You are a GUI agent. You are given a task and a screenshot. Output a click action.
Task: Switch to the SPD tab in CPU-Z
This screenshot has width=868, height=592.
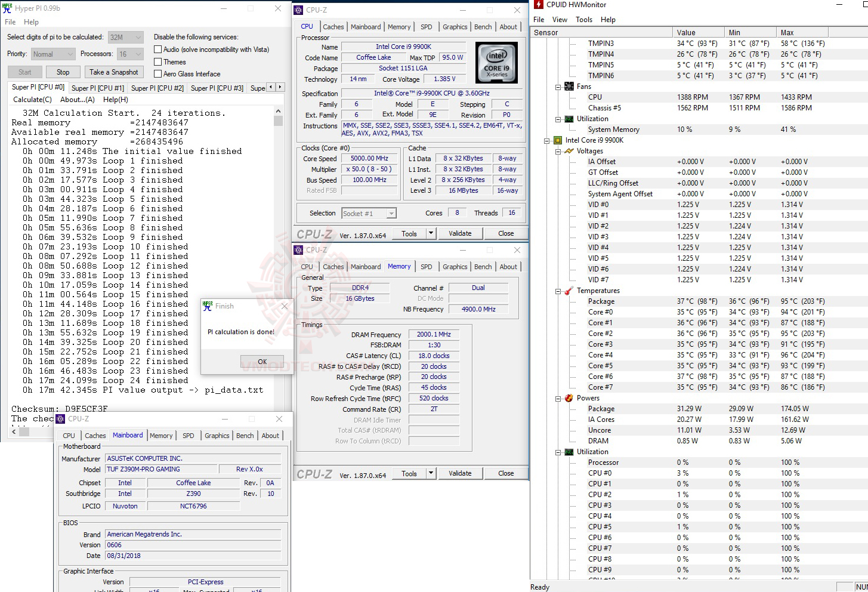pos(427,27)
